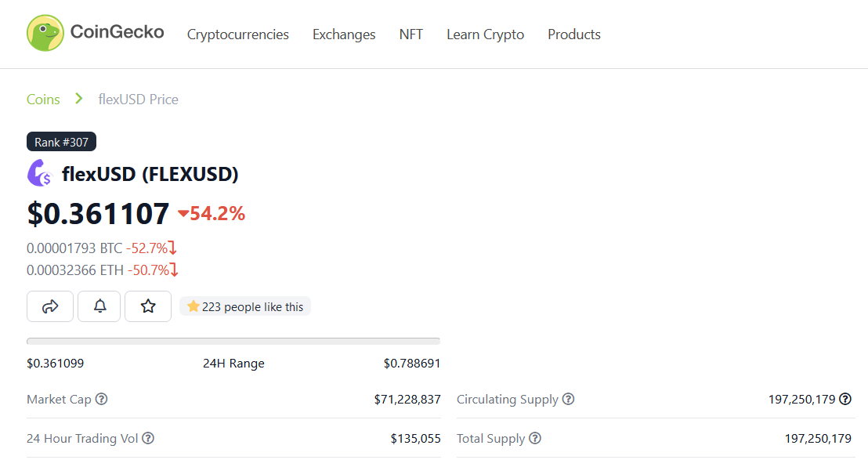
Task: Click the share arrow button
Action: tap(50, 306)
